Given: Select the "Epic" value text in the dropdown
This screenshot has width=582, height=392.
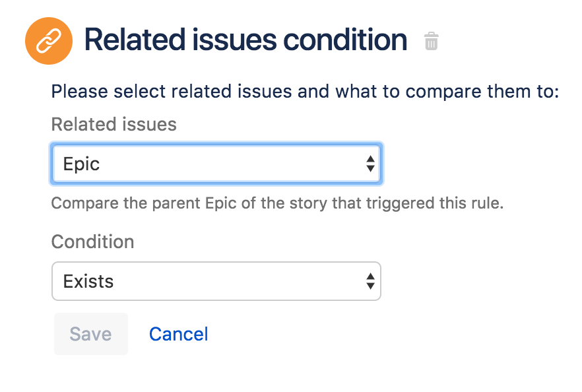Looking at the screenshot, I should point(82,164).
